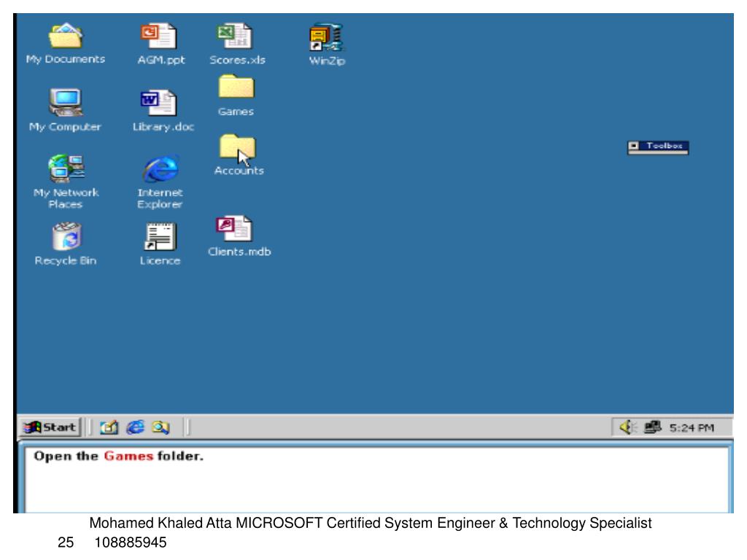The image size is (747, 560).
Task: Select the Clients.mdb Access database
Action: pos(239,236)
